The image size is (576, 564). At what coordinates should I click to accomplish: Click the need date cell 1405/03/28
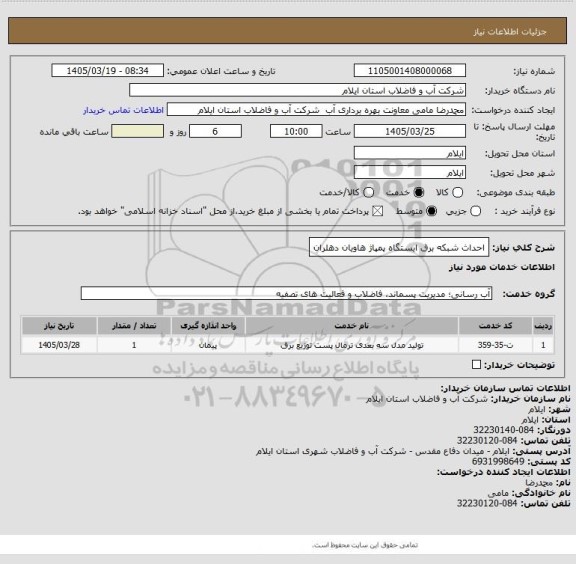pos(59,345)
